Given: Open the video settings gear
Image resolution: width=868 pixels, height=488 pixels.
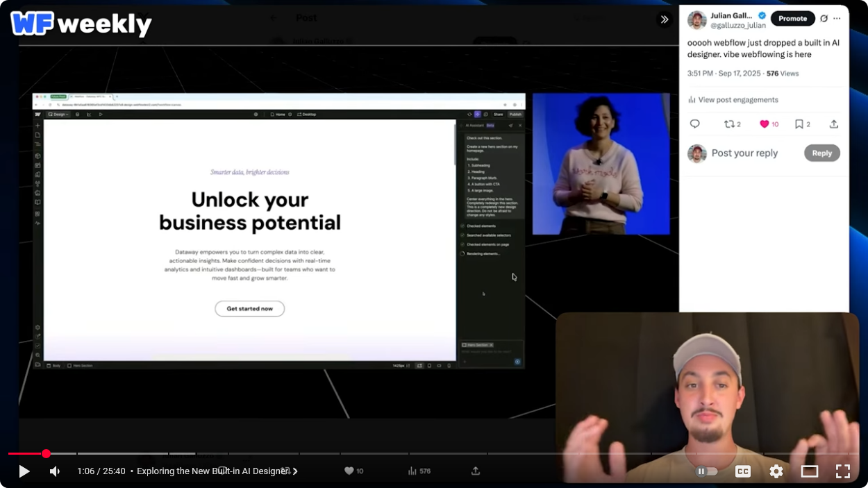Looking at the screenshot, I should point(776,471).
